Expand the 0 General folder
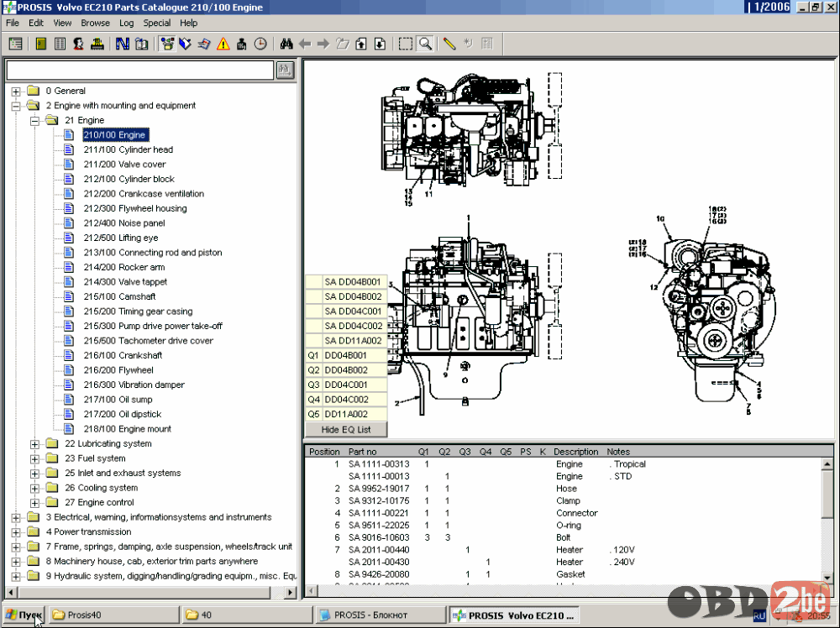Image resolution: width=840 pixels, height=628 pixels. click(x=16, y=92)
